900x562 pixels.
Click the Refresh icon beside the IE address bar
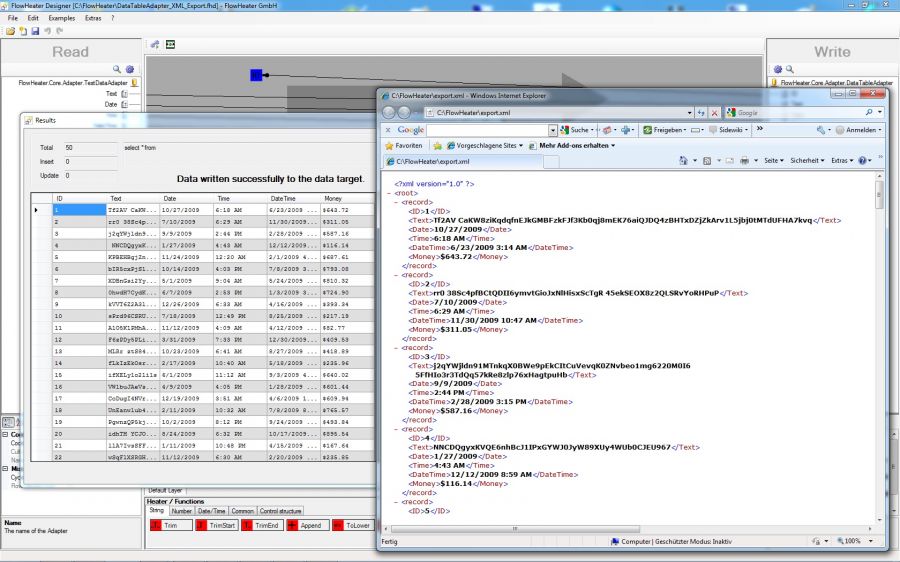pos(701,113)
